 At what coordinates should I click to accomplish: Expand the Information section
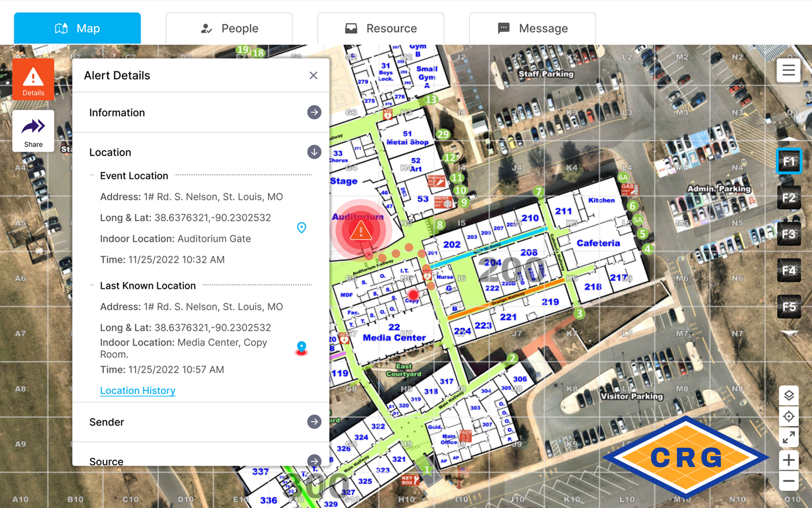(x=314, y=112)
